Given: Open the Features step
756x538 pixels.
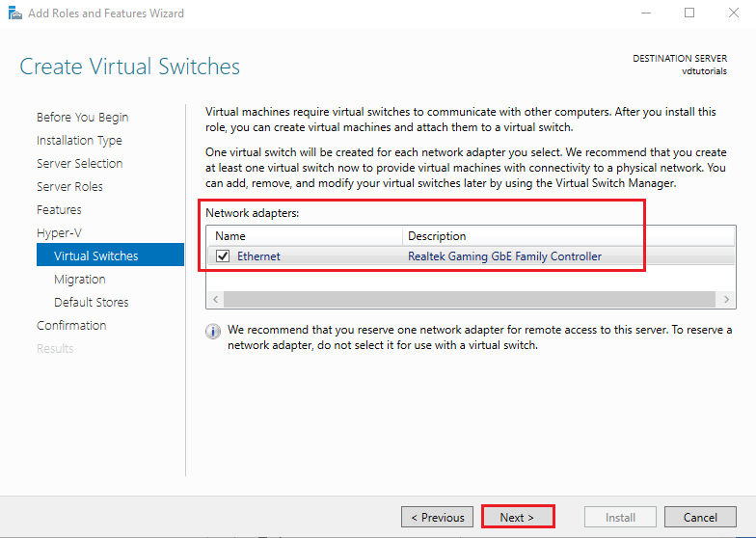Looking at the screenshot, I should [x=59, y=210].
